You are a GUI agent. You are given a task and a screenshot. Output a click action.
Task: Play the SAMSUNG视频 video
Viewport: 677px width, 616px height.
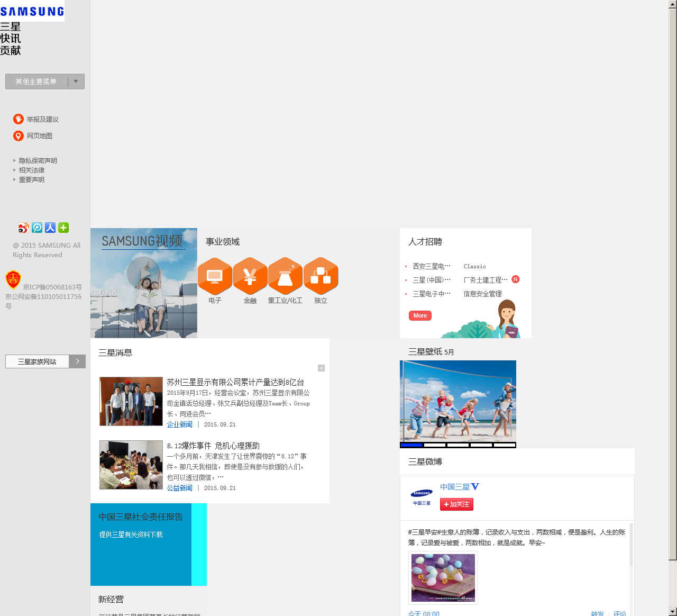click(143, 273)
